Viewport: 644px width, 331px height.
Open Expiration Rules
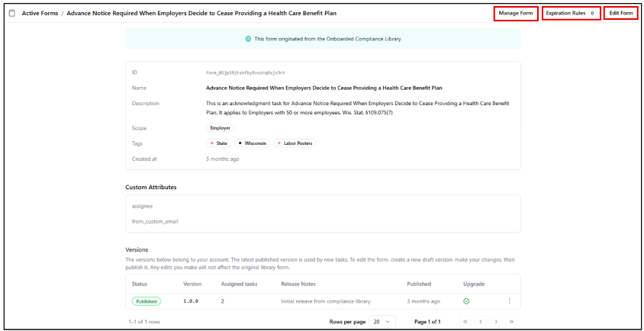[570, 14]
